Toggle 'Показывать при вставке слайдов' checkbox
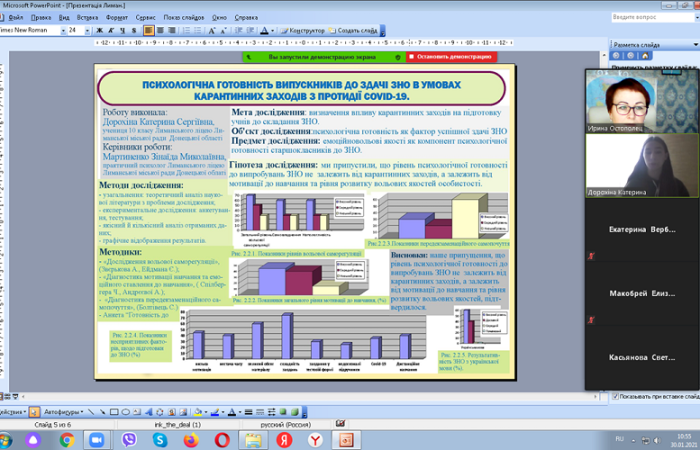Image resolution: width=700 pixels, height=450 pixels. tap(613, 397)
